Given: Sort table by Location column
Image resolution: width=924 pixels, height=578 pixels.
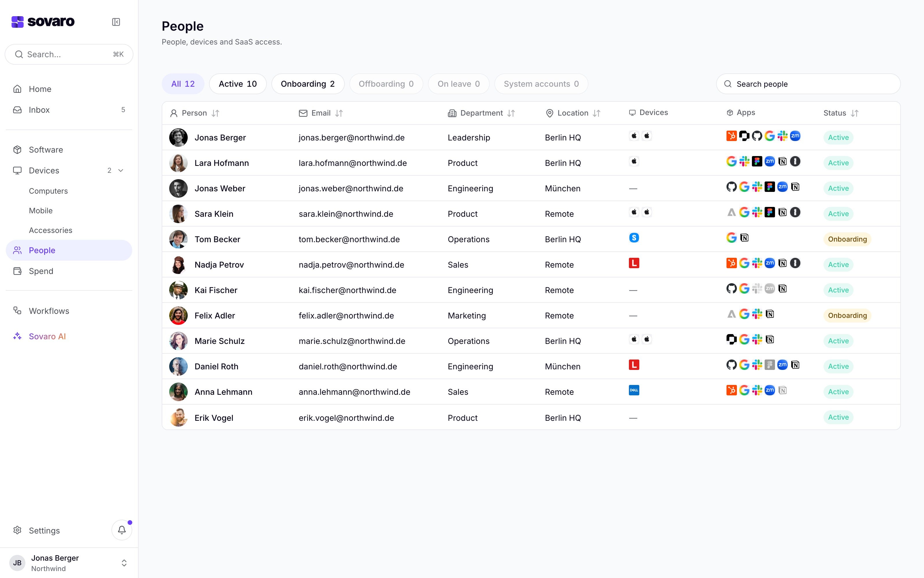Looking at the screenshot, I should point(597,113).
